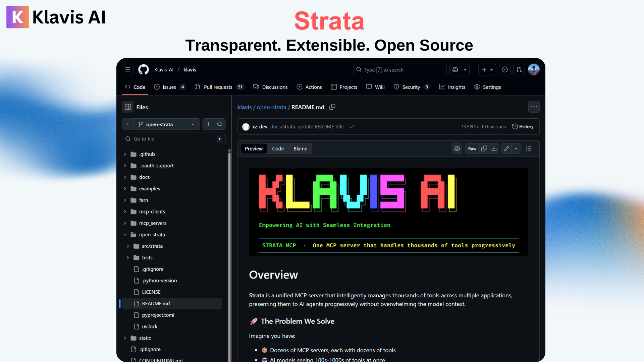Click the GitHub octocat logo
Viewport: 644px width, 362px height.
click(x=144, y=70)
